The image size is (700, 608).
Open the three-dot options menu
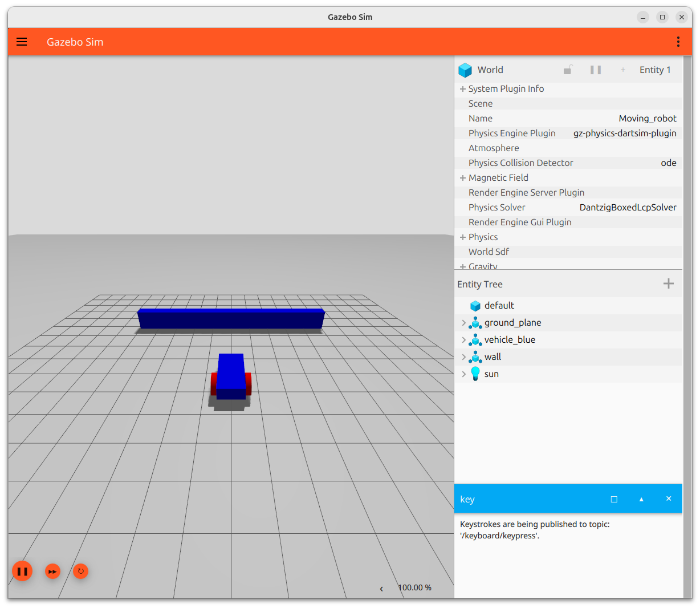(x=678, y=42)
